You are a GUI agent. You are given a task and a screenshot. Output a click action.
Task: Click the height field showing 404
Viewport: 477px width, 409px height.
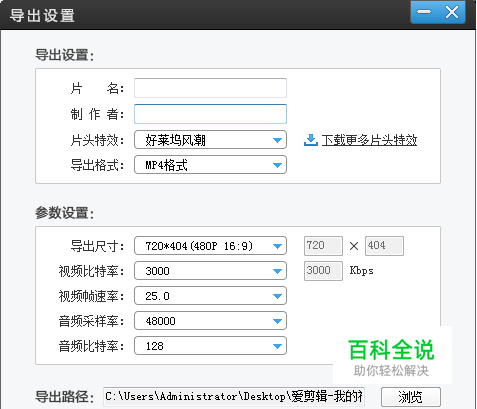(x=384, y=246)
